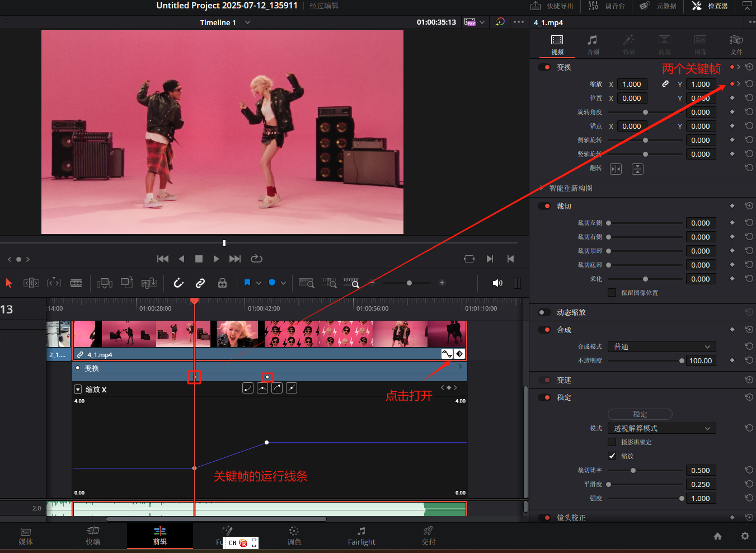This screenshot has height=553, width=756.
Task: Click the 稳定 stabilize button
Action: 640,414
